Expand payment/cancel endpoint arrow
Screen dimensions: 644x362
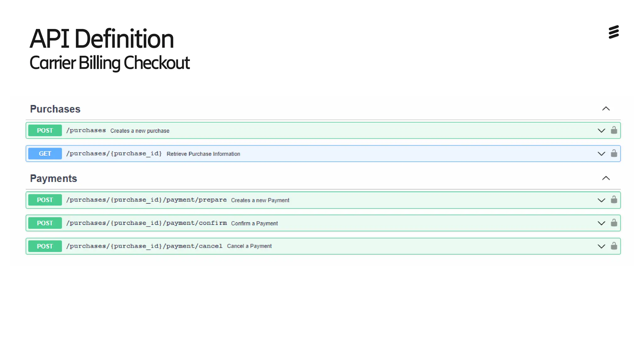click(x=601, y=246)
